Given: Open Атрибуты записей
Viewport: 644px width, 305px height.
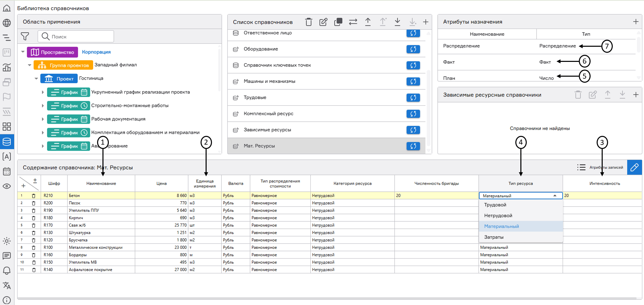Looking at the screenshot, I should (x=600, y=167).
